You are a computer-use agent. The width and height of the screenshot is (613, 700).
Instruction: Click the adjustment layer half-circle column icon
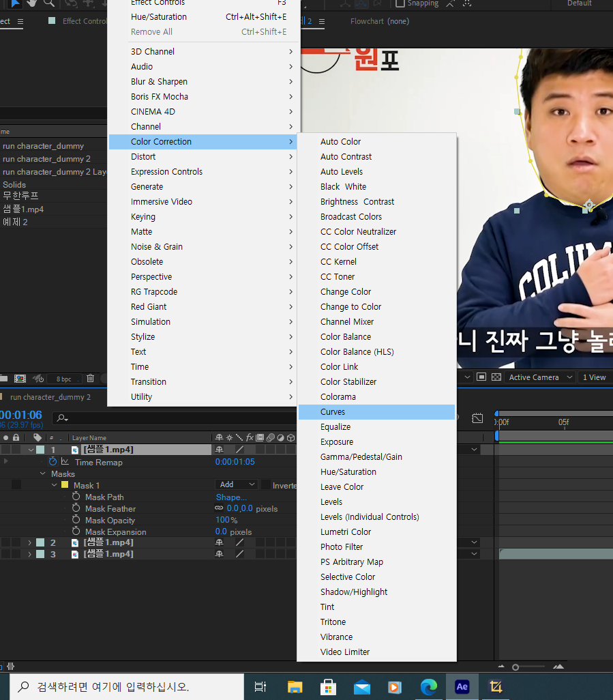pos(281,437)
